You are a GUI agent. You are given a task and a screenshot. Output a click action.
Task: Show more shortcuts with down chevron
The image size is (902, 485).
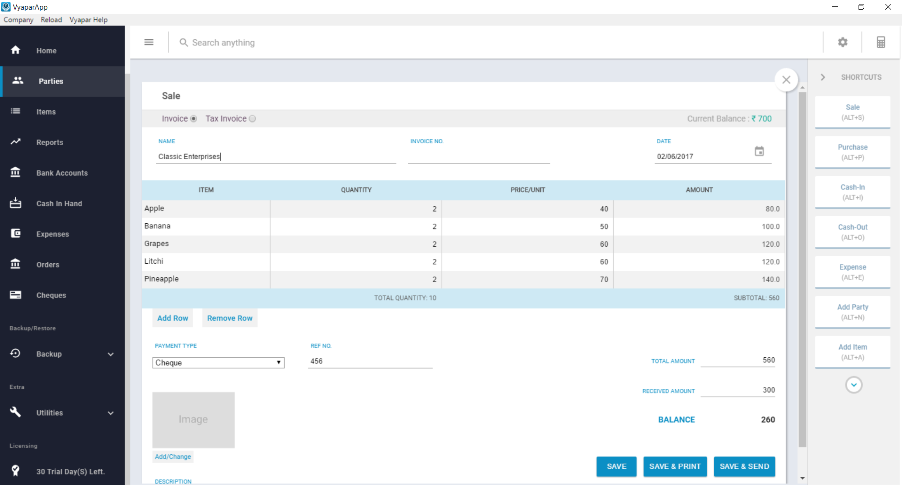(x=854, y=384)
